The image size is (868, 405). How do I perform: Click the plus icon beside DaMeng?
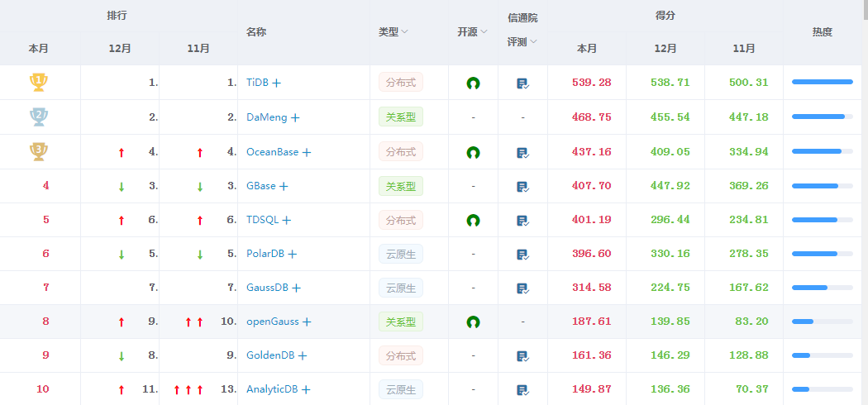coord(296,118)
